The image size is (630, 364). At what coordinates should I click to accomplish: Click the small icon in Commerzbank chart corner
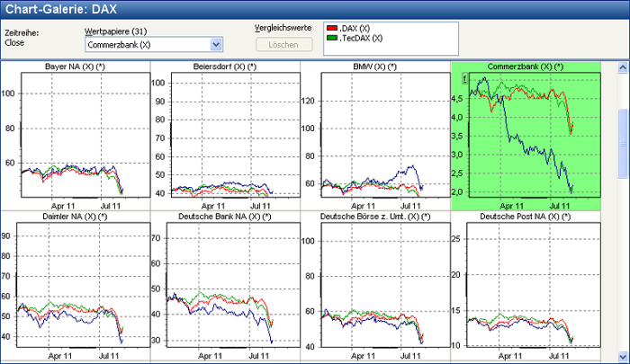tap(464, 79)
